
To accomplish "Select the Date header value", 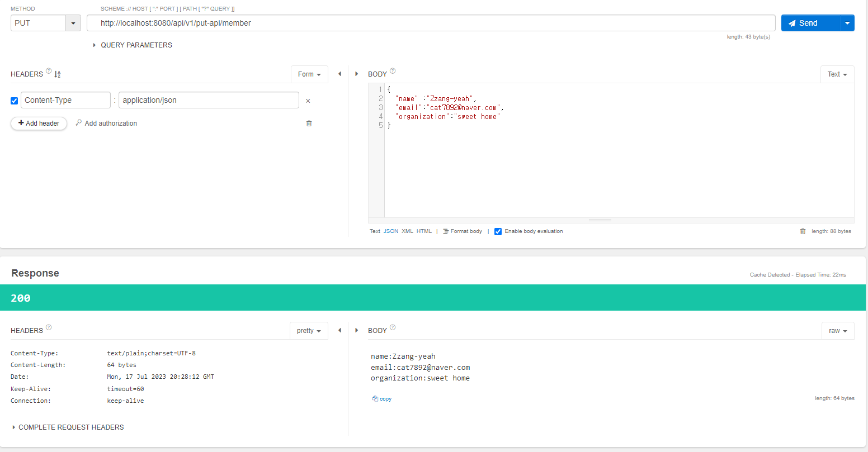I will click(x=161, y=377).
